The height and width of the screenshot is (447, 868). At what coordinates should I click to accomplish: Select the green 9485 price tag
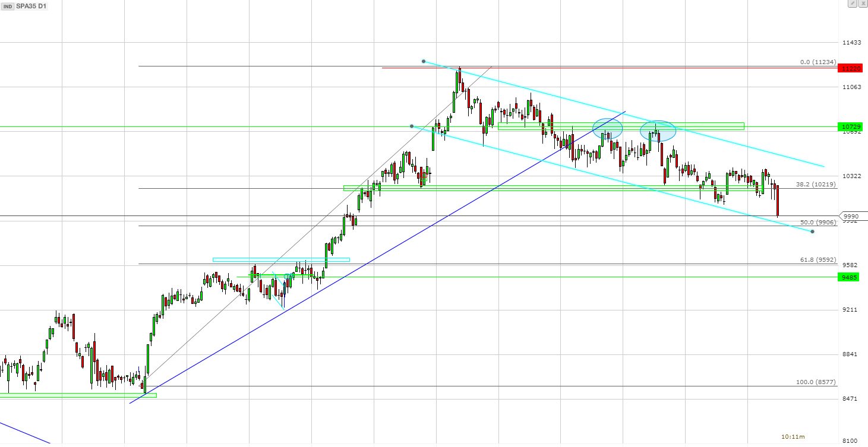point(848,277)
